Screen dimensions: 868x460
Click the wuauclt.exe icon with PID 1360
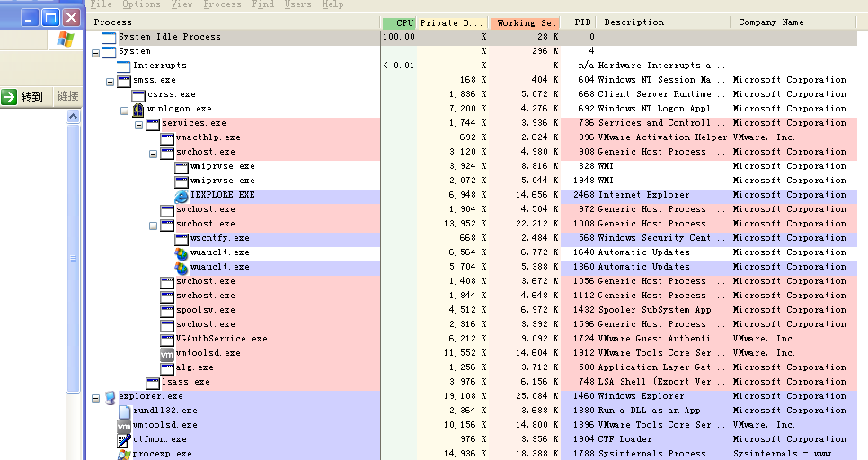[181, 268]
